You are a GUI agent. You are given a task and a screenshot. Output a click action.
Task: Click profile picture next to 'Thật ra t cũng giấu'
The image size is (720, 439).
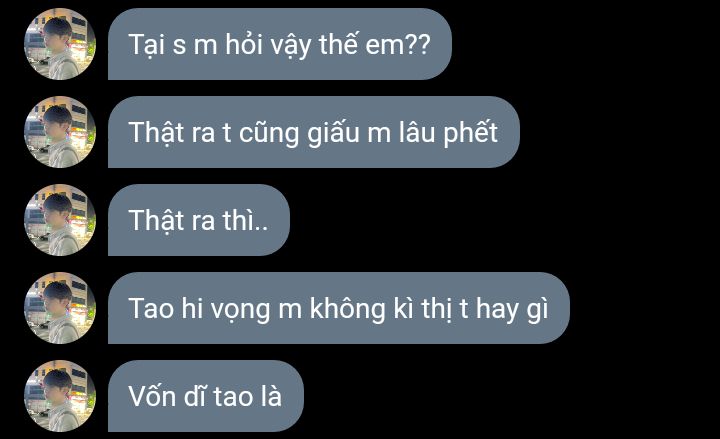click(60, 132)
